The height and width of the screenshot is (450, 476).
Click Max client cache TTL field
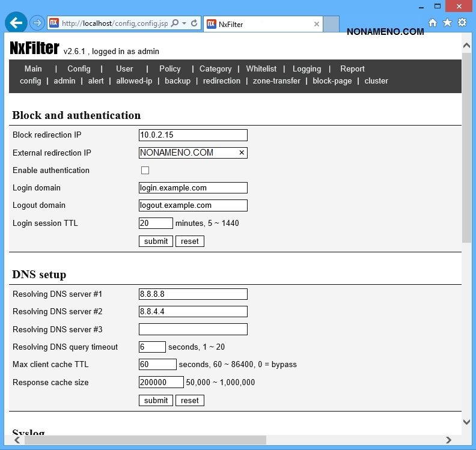tap(157, 365)
